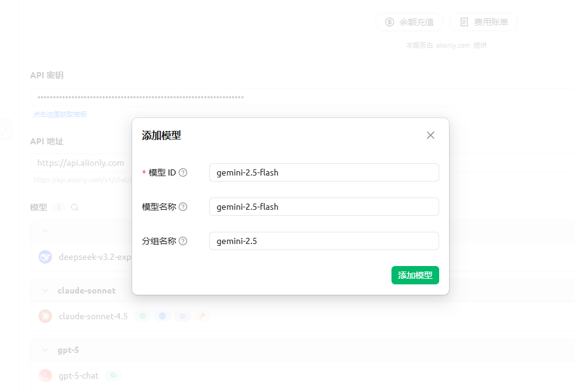
Task: Click vision eye tag on gpt-5-chat
Action: 113,375
